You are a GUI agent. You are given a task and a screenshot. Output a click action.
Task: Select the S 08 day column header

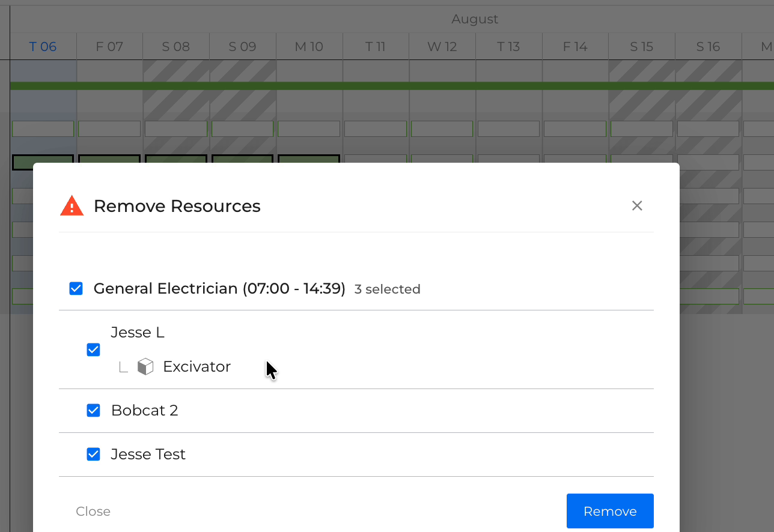tap(176, 47)
